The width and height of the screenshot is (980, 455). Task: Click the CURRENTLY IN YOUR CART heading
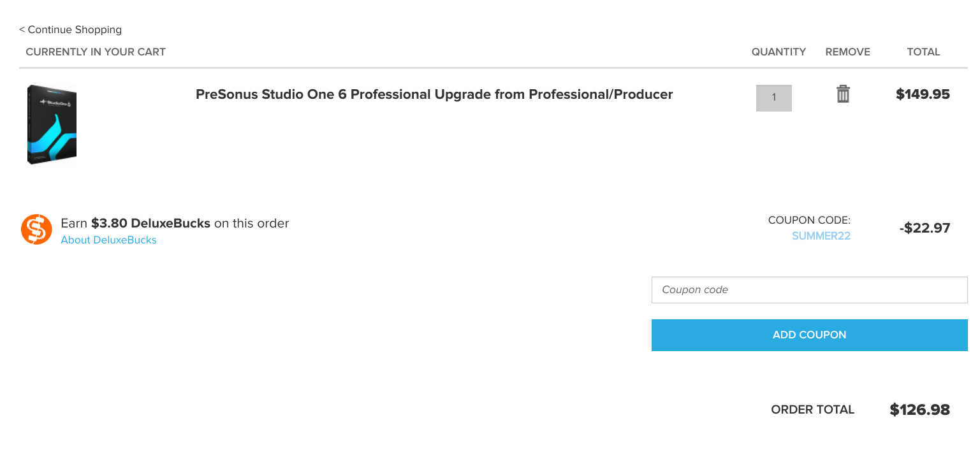click(x=96, y=52)
